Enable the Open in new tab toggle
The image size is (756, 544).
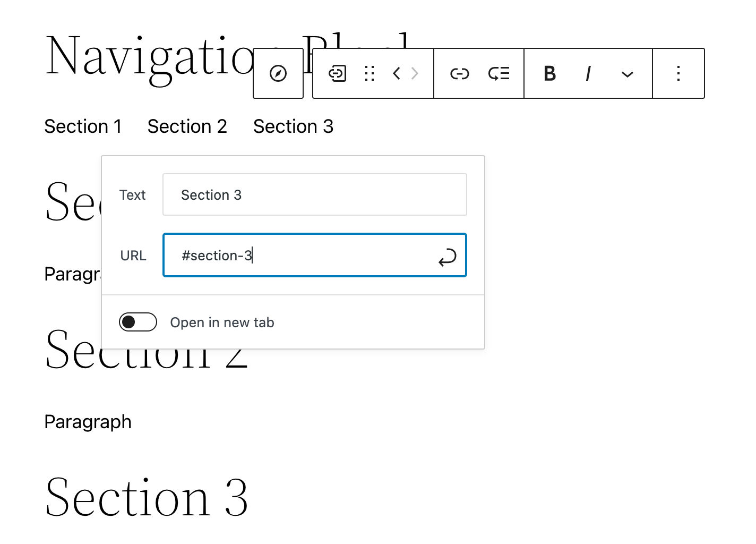click(138, 322)
